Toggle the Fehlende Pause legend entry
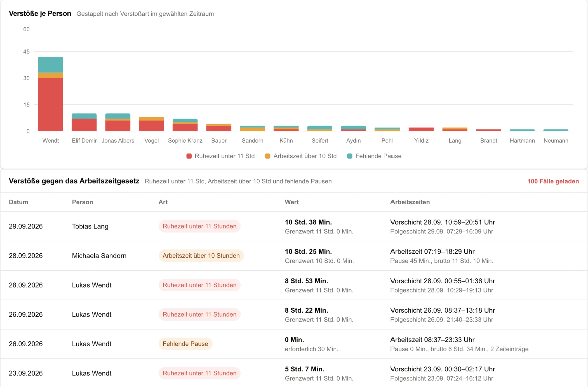Screen dimensions: 588x387 coord(374,156)
